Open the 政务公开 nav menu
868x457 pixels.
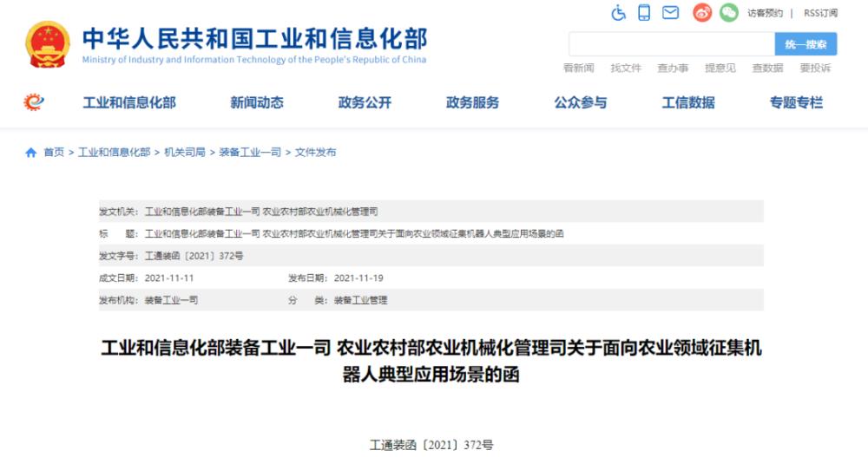[365, 102]
